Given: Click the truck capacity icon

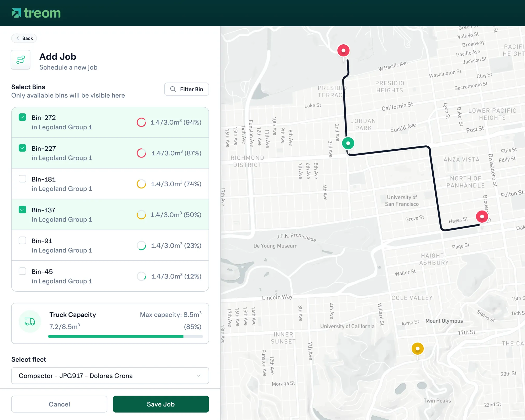Looking at the screenshot, I should pyautogui.click(x=30, y=321).
